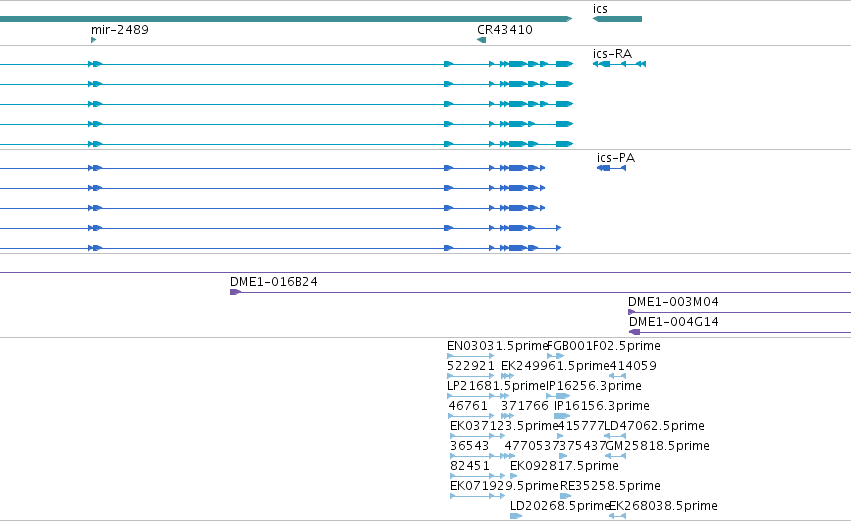Click the DME1-016B24 purple start glyph

coord(236,292)
